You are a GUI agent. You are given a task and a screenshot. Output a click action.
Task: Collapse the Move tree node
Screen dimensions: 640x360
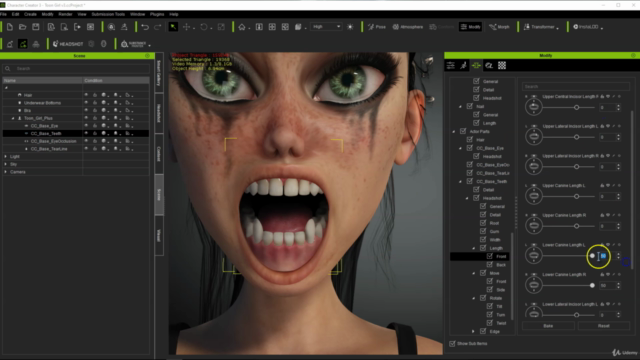coord(473,273)
